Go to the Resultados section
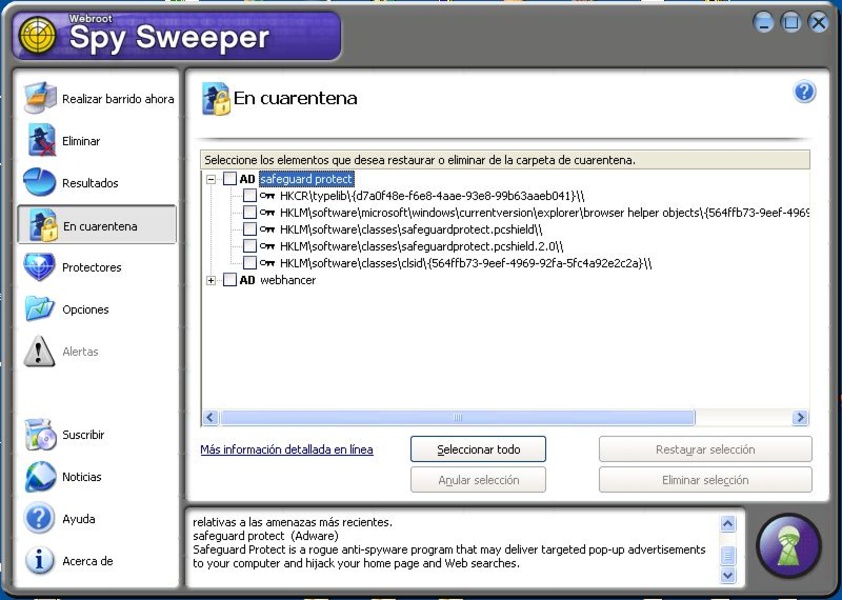 pos(90,183)
